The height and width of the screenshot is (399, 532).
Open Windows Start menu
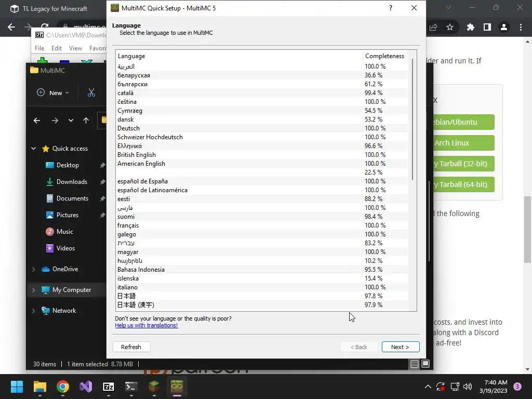pos(17,387)
